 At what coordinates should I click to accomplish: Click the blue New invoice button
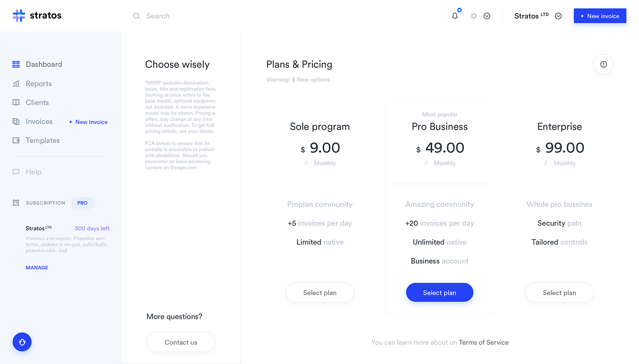(599, 16)
